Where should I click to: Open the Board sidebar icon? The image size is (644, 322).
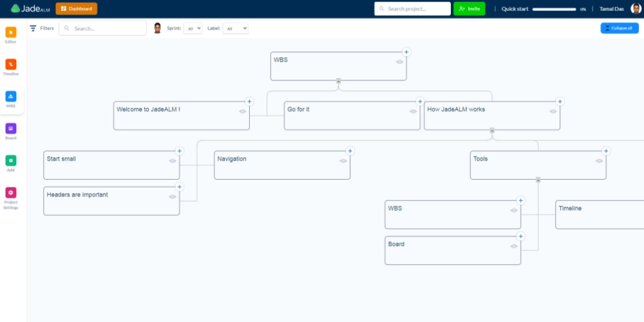click(x=11, y=129)
